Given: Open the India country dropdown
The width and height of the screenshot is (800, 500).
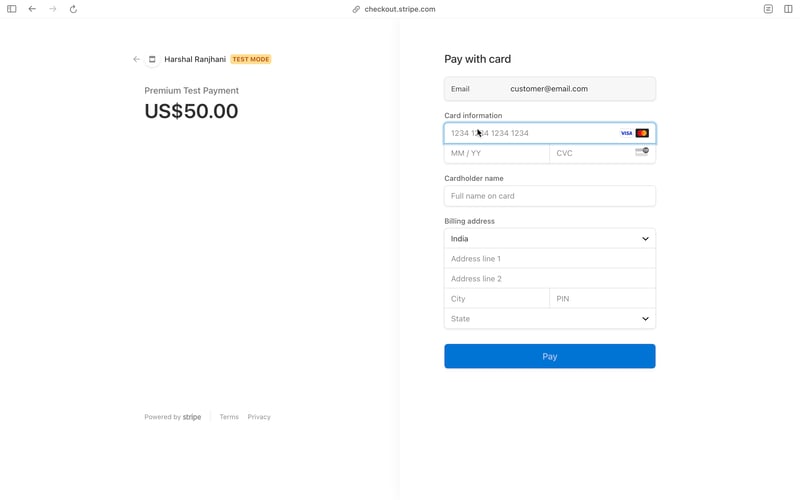Looking at the screenshot, I should click(x=550, y=239).
